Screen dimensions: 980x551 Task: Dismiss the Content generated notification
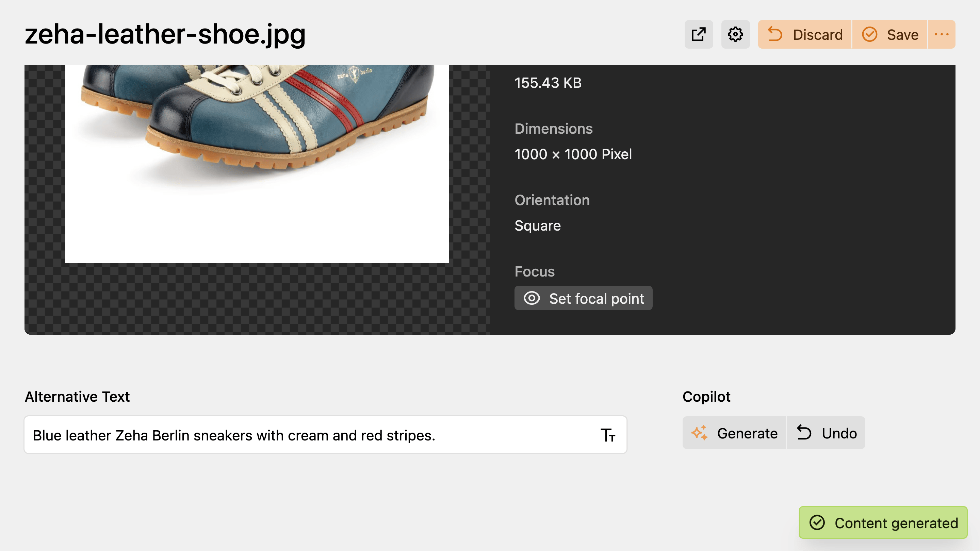(883, 522)
